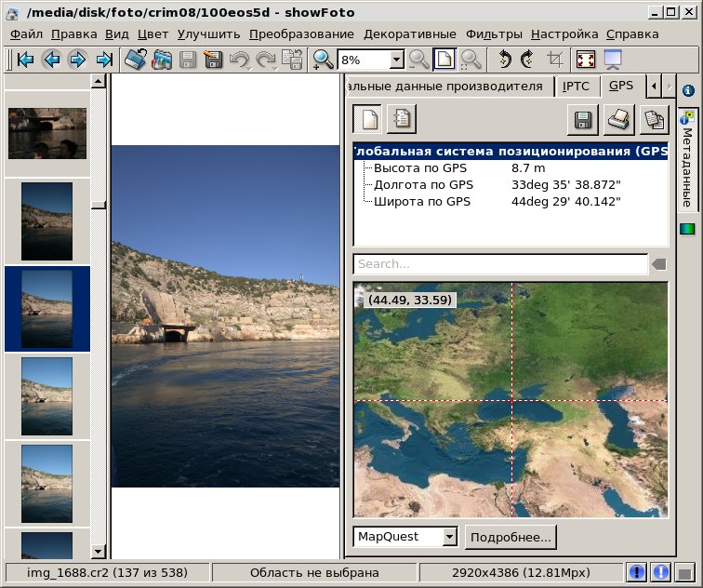
Task: Open the zoom percentage dropdown
Action: pos(396,60)
